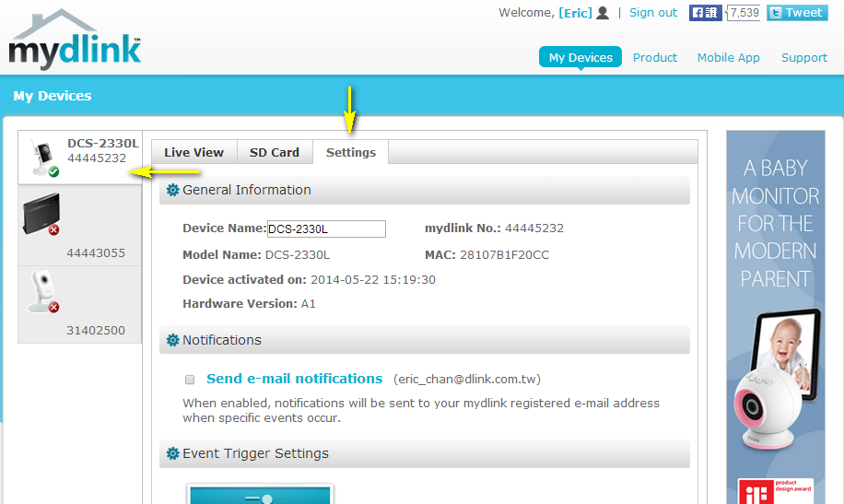Switch to the Live View tab
Screen dimensions: 844x504
pyautogui.click(x=193, y=153)
